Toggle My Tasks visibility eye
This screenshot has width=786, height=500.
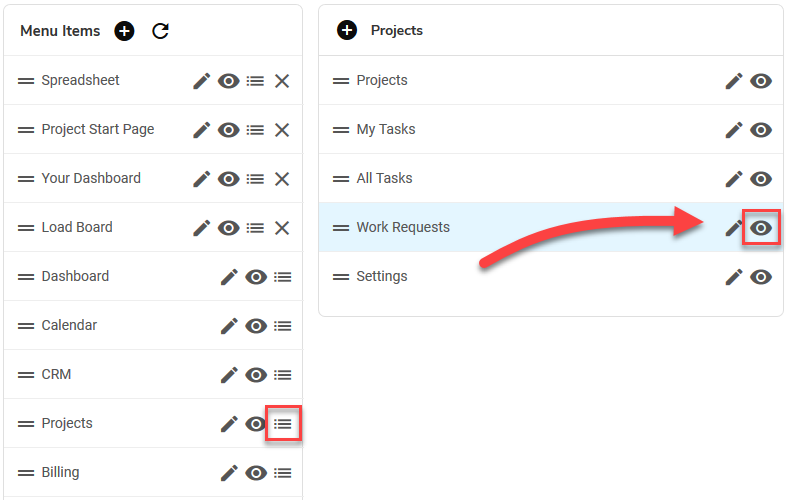[761, 130]
